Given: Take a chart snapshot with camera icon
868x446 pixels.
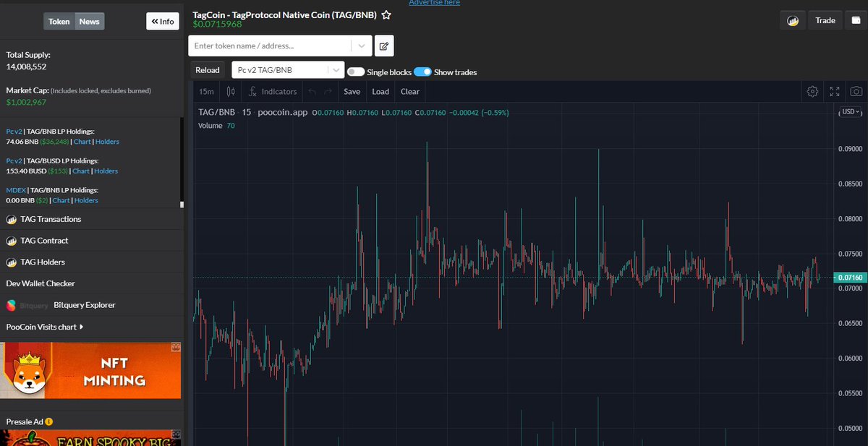Looking at the screenshot, I should (856, 92).
